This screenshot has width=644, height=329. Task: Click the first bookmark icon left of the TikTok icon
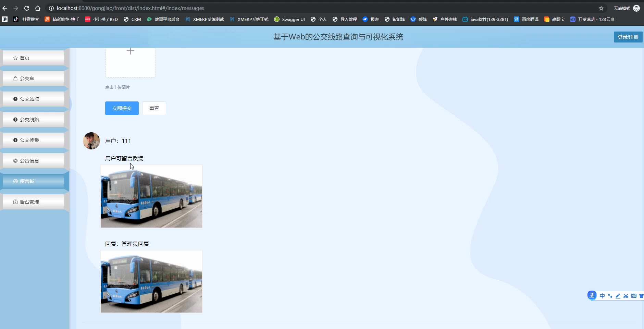5,19
